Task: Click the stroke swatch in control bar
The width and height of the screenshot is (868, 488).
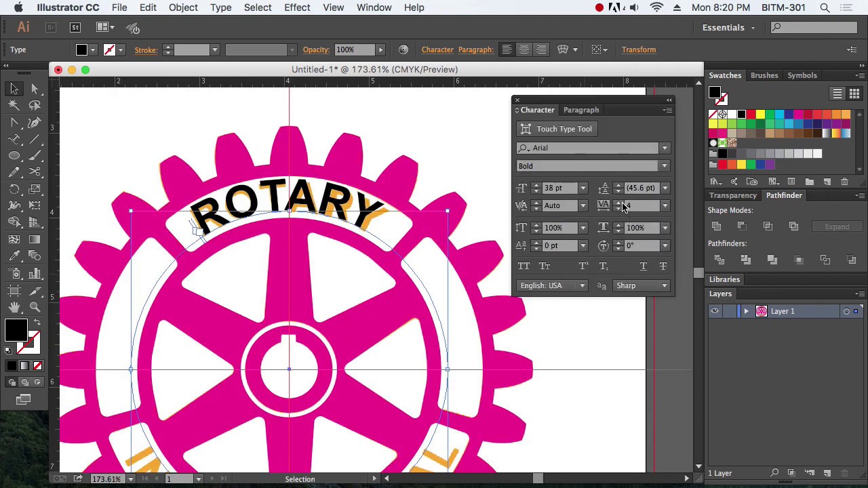Action: click(x=109, y=49)
